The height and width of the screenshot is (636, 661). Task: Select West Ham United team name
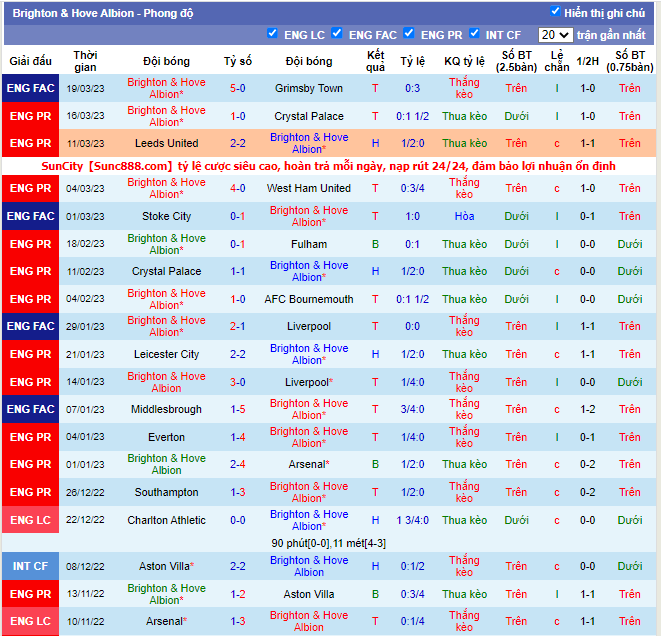[308, 188]
